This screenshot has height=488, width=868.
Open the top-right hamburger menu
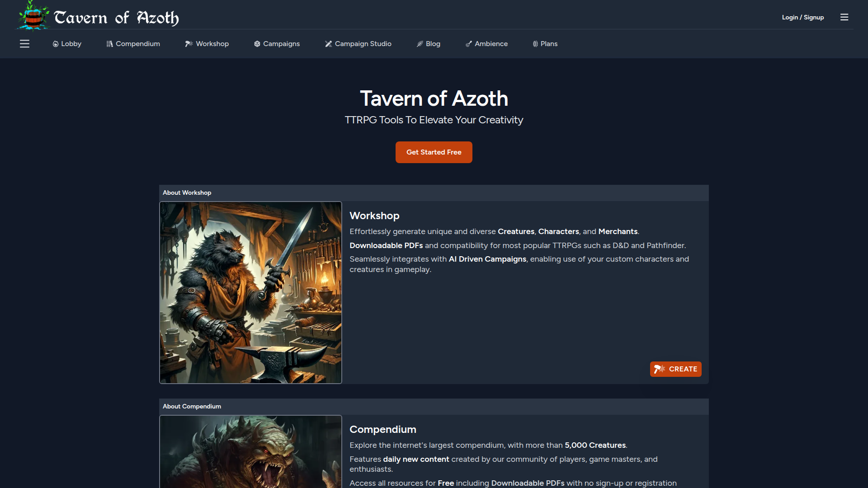[844, 17]
